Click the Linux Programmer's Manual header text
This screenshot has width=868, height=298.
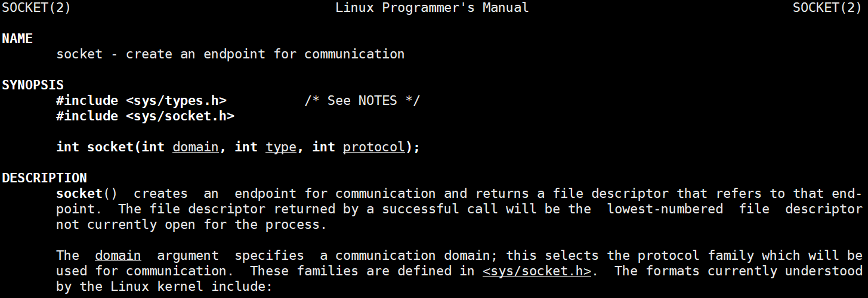pos(432,8)
